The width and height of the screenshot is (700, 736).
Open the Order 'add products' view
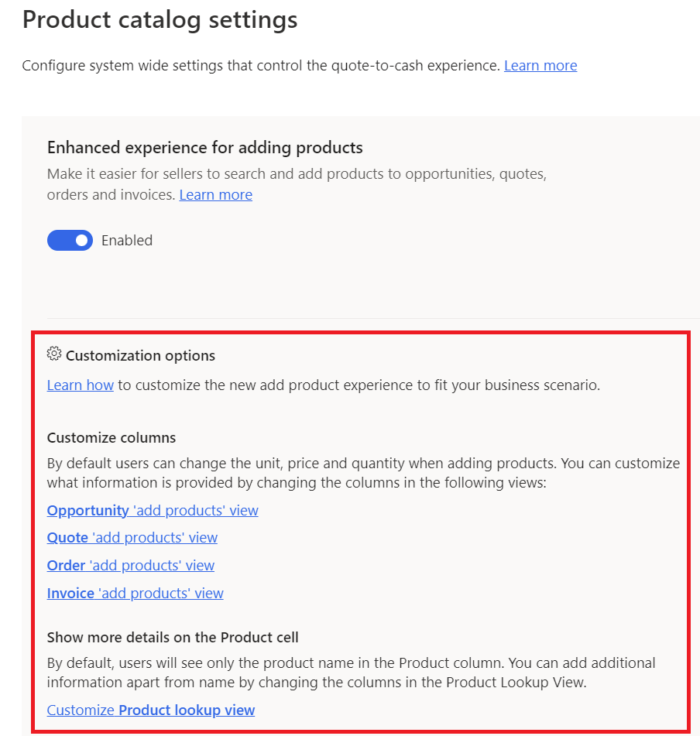coord(130,565)
